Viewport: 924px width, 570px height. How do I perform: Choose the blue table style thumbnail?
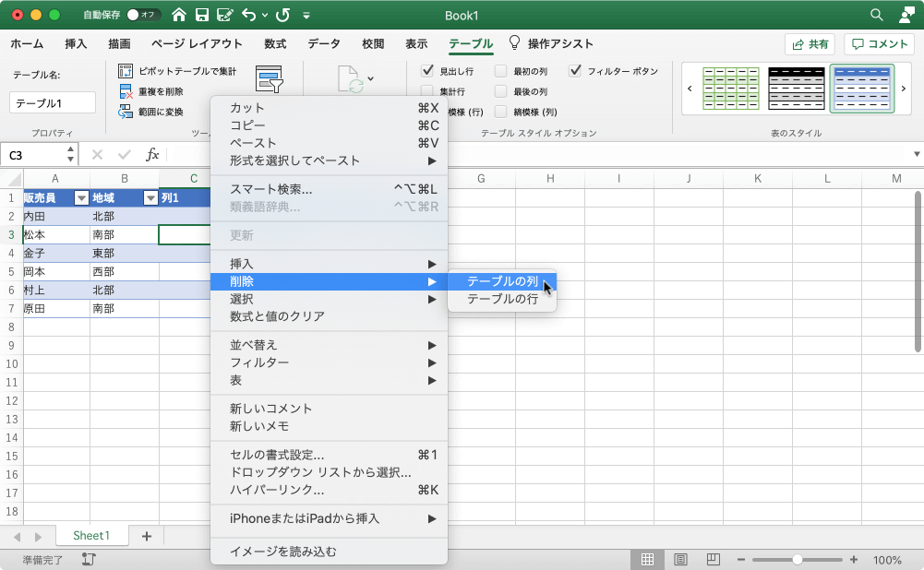[862, 89]
